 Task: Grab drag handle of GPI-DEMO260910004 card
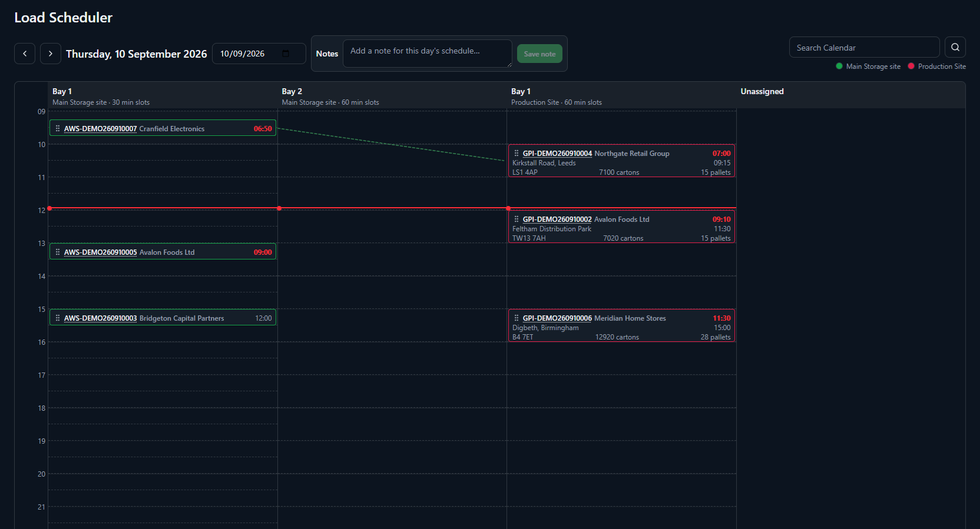pos(517,153)
